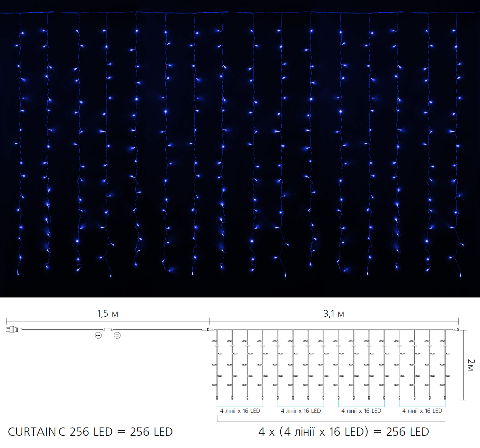This screenshot has width=480, height=448.
Task: Click the first '4 лінії x 16 LED' label
Action: [240, 411]
